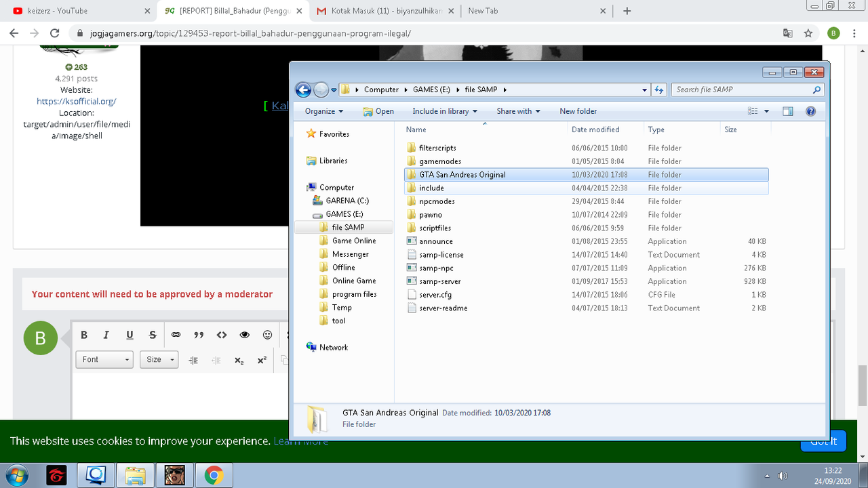The image size is (868, 488).
Task: Open the Size dropdown in the editor
Action: [x=159, y=360]
